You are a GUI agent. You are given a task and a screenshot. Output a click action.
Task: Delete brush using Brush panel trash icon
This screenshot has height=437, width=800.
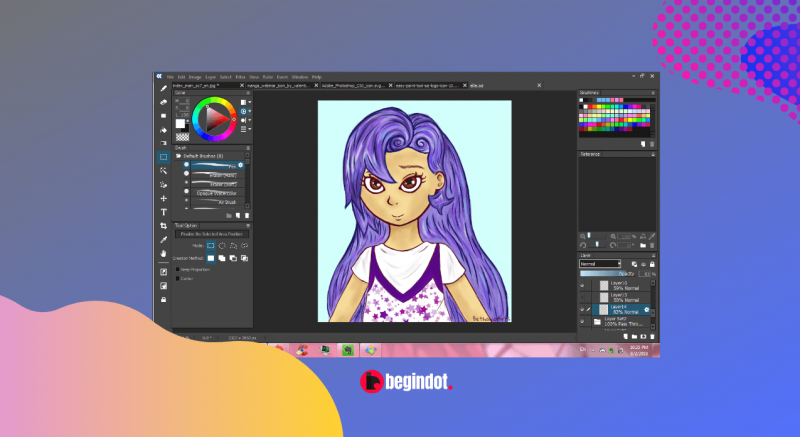pyautogui.click(x=247, y=216)
